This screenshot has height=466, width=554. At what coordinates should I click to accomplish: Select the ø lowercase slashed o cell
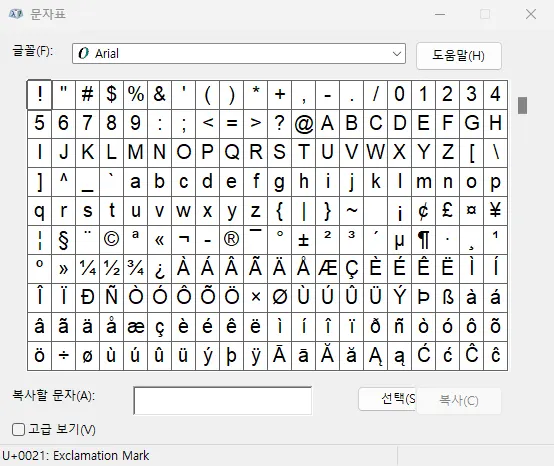[88, 356]
